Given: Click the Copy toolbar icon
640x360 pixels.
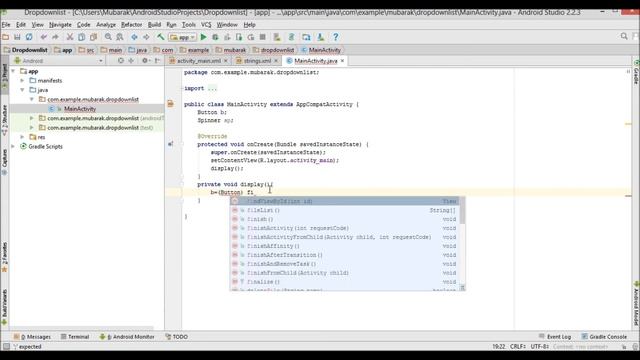Looking at the screenshot, I should click(82, 37).
